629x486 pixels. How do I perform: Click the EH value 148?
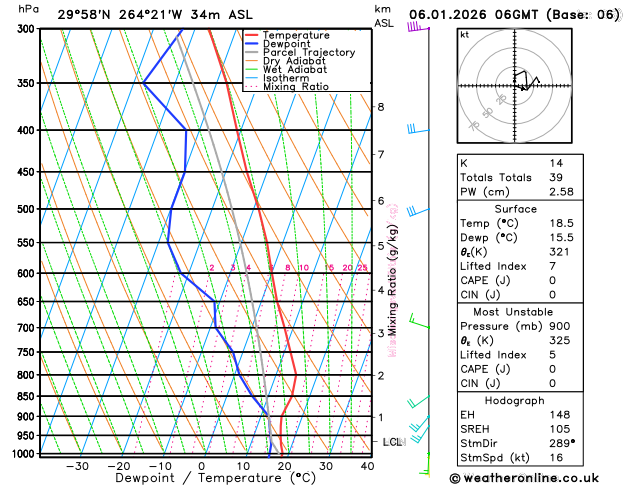[x=560, y=415]
